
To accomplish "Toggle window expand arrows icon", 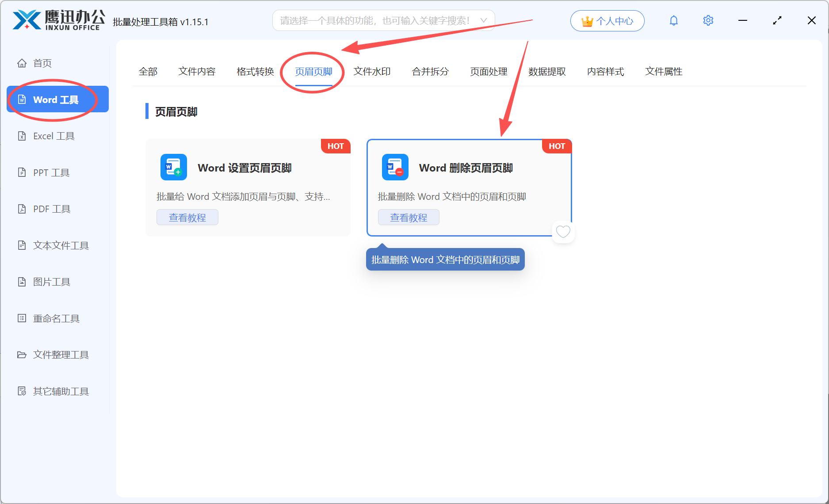I will point(777,21).
